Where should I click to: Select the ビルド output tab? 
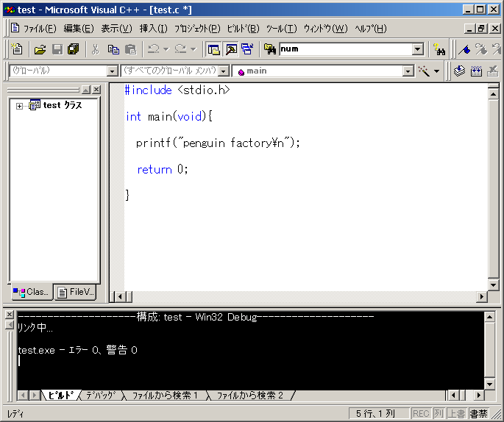pos(61,396)
